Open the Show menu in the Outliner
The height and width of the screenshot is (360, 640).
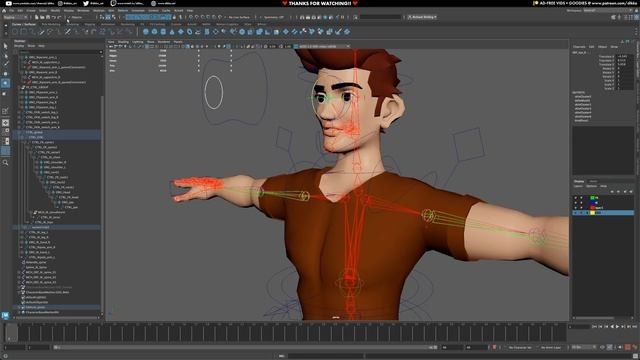point(31,46)
